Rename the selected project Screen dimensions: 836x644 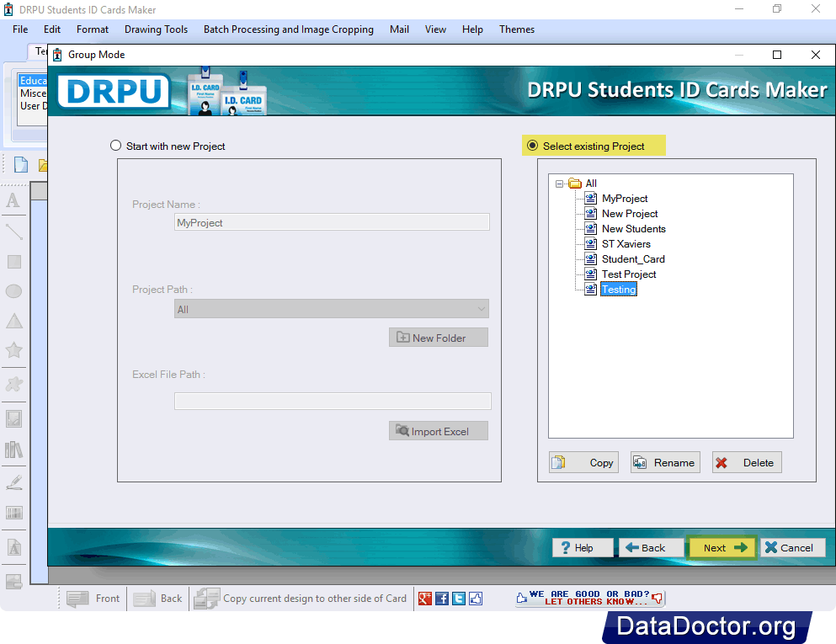[x=665, y=462]
